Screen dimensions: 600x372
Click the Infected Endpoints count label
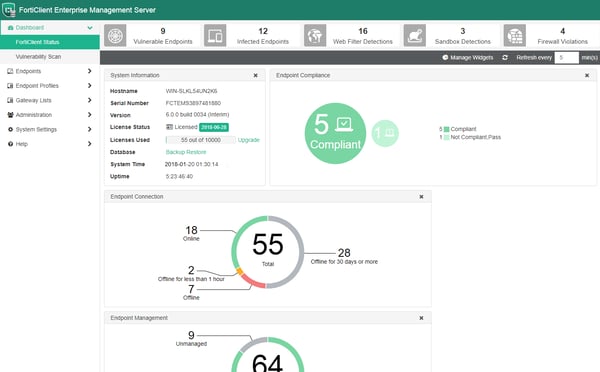pyautogui.click(x=263, y=41)
